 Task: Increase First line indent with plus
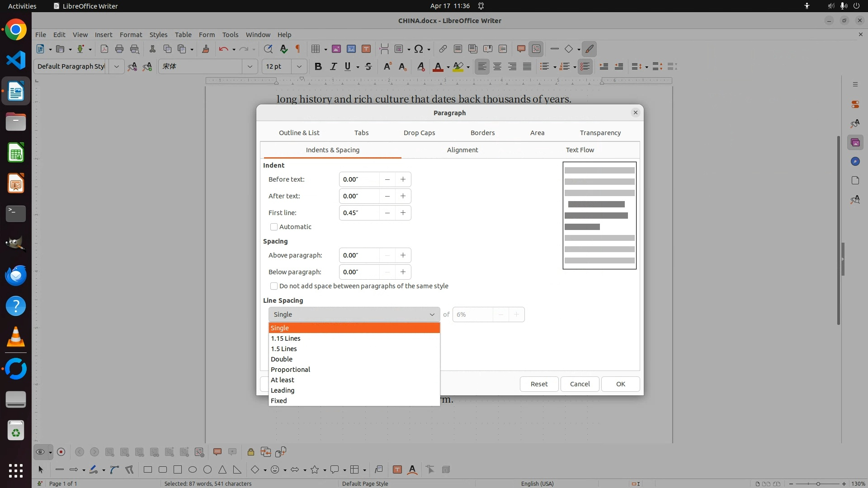click(x=403, y=213)
